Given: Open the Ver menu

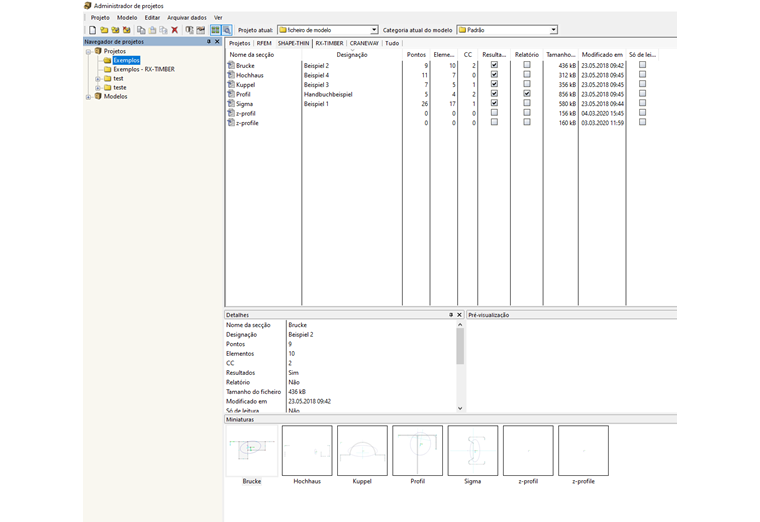Looking at the screenshot, I should [218, 17].
